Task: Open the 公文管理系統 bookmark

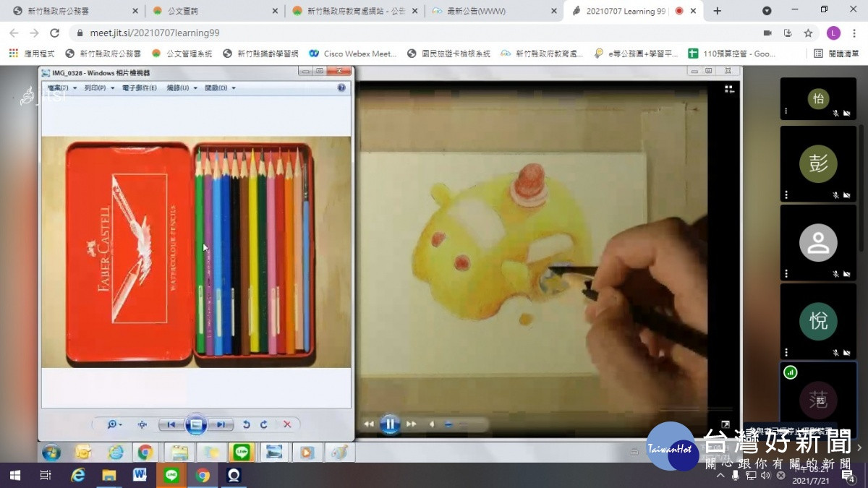Action: coord(182,53)
